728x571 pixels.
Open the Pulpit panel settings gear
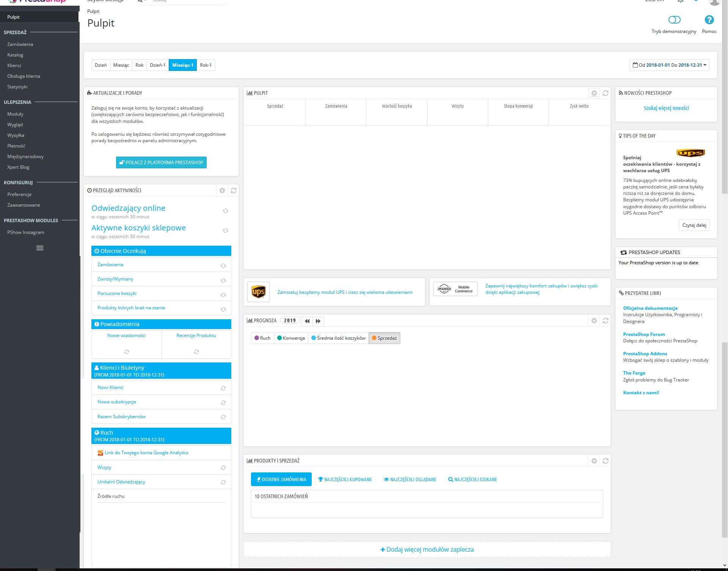click(594, 93)
